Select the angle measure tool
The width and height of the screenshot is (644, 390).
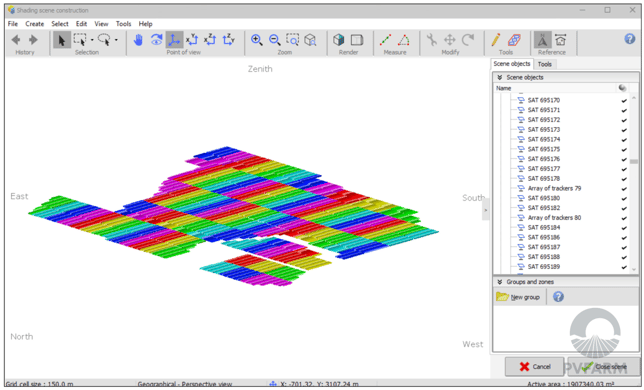[x=404, y=40]
